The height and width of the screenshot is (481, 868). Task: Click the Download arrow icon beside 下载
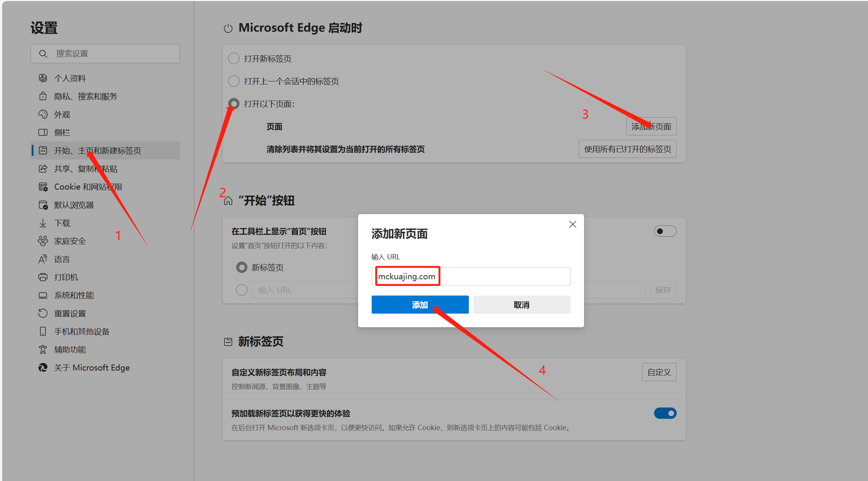click(x=43, y=223)
